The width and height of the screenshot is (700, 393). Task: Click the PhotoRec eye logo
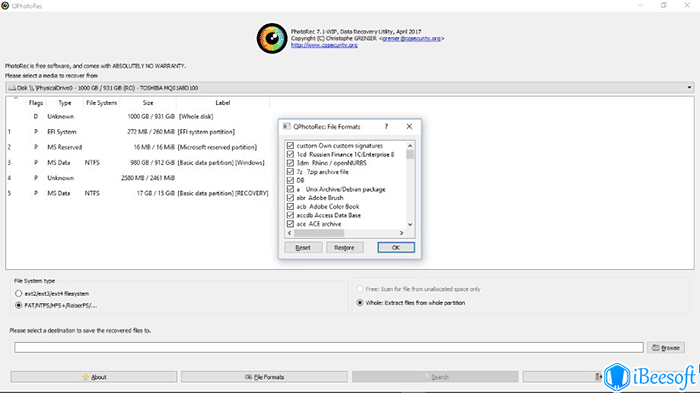pyautogui.click(x=272, y=38)
